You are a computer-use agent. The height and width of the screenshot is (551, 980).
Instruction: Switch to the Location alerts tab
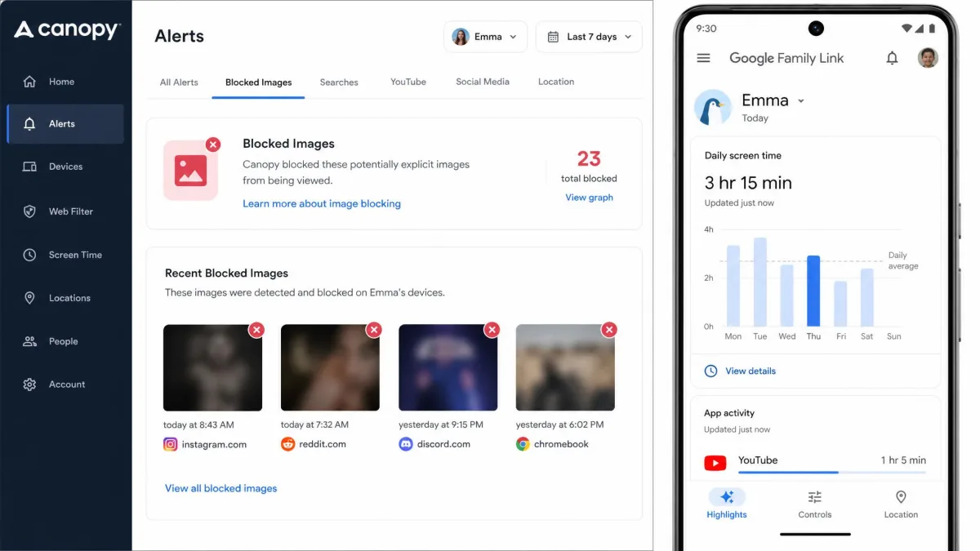click(x=556, y=82)
